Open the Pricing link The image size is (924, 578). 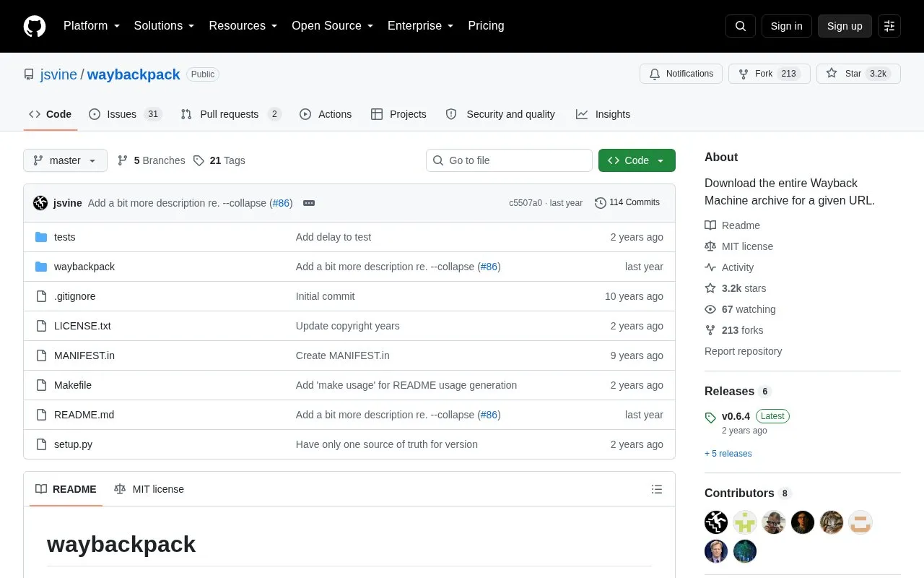click(486, 26)
